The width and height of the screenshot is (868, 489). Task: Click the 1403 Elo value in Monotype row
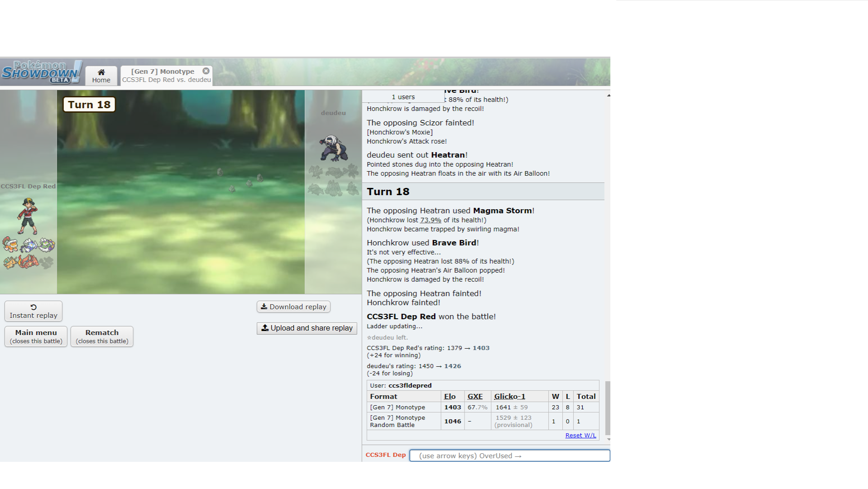(x=452, y=407)
